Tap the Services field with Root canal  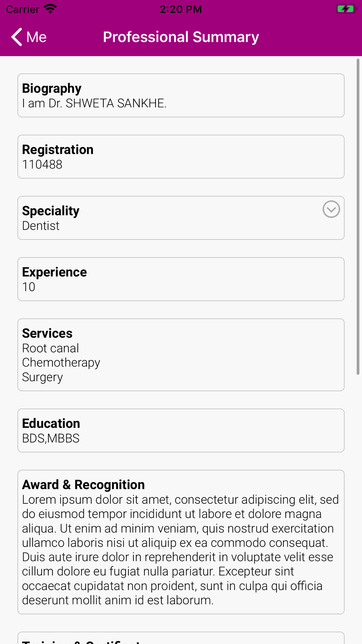click(x=181, y=355)
